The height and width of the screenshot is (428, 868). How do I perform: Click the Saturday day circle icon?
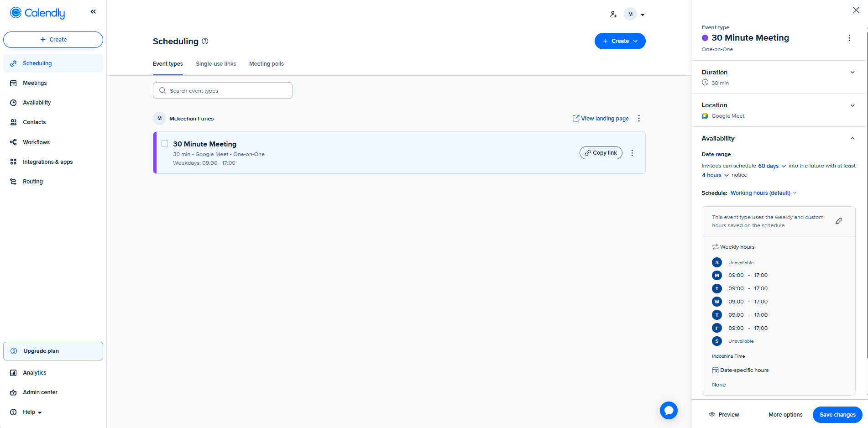717,341
